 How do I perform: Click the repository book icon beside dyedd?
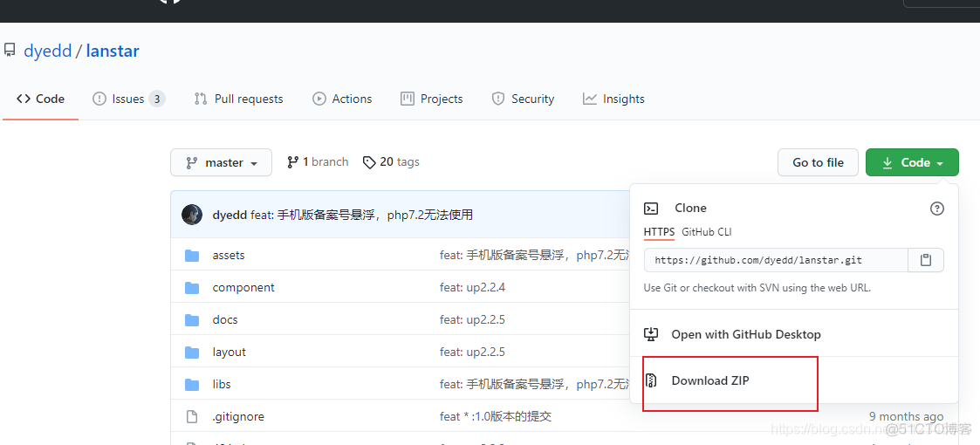click(x=10, y=50)
